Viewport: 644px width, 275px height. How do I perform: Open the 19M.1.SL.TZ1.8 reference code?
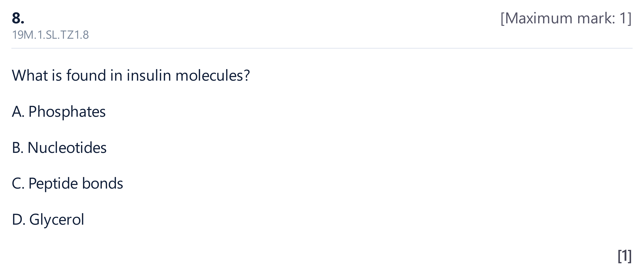coord(50,35)
